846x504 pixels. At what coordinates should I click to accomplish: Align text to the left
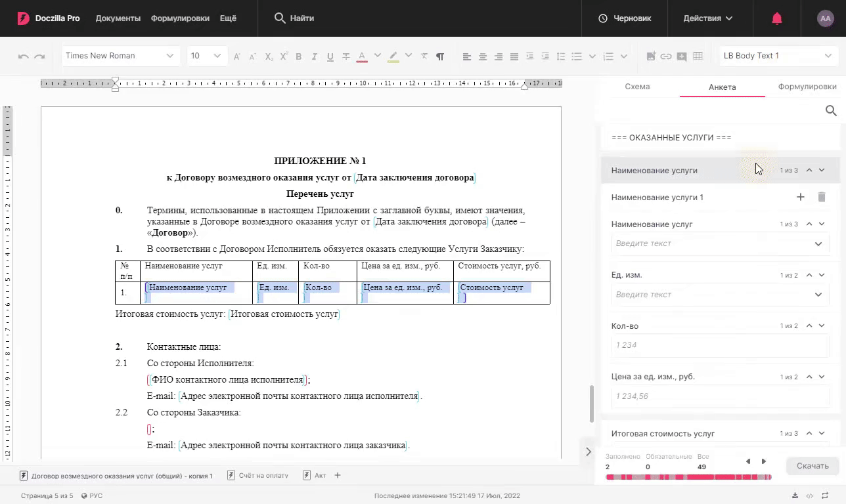click(467, 56)
